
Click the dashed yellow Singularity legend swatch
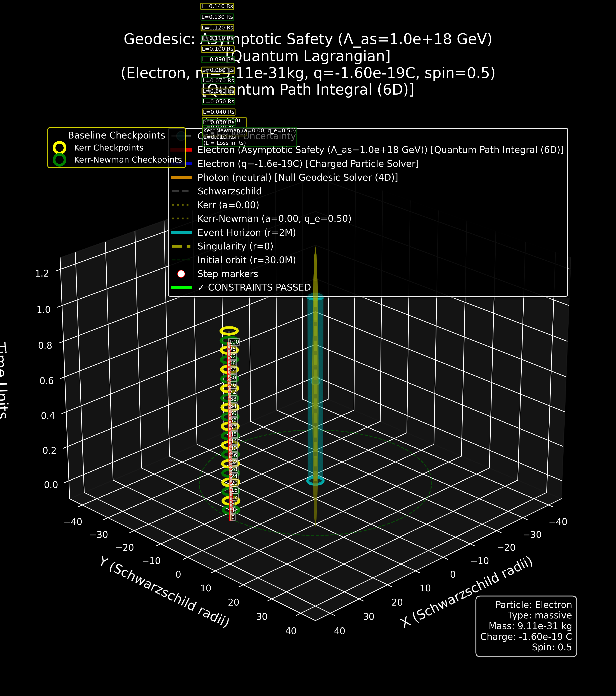pos(181,246)
